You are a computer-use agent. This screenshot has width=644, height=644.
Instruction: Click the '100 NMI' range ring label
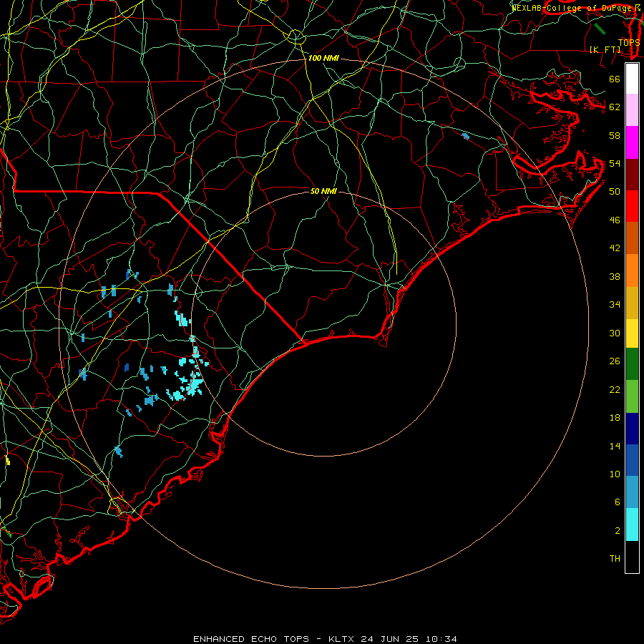coord(323,59)
